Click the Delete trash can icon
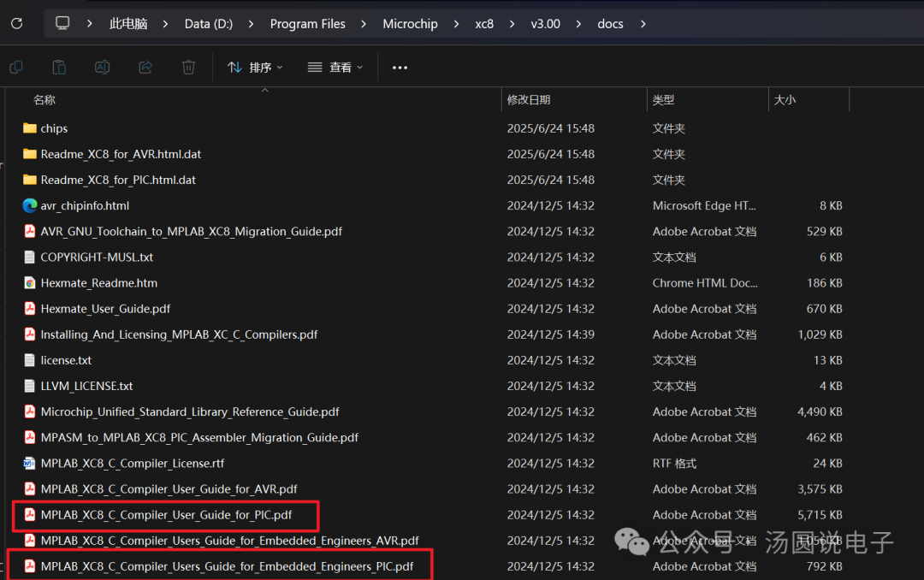Screen dimensions: 924x580 188,68
